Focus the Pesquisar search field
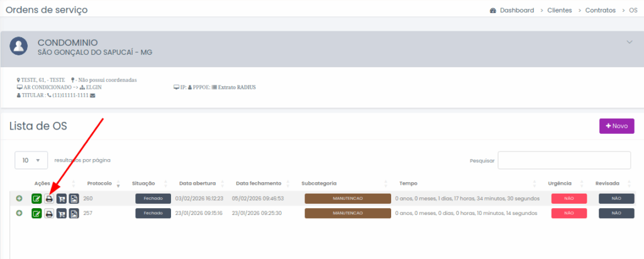Screen dimensions: 644x259 click(564, 160)
